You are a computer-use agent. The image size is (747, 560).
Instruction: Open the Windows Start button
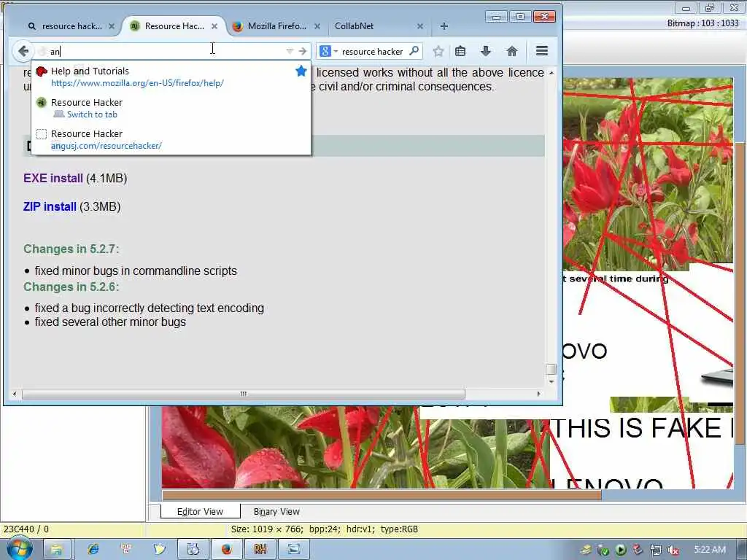coord(19,549)
